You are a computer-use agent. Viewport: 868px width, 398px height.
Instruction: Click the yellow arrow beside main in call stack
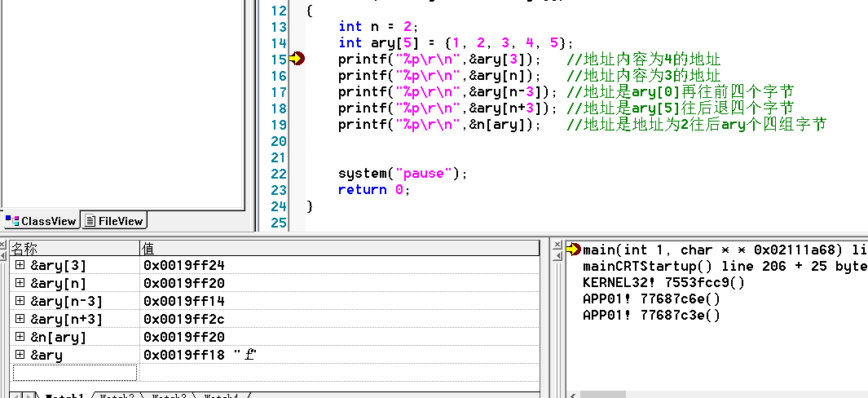click(x=574, y=250)
